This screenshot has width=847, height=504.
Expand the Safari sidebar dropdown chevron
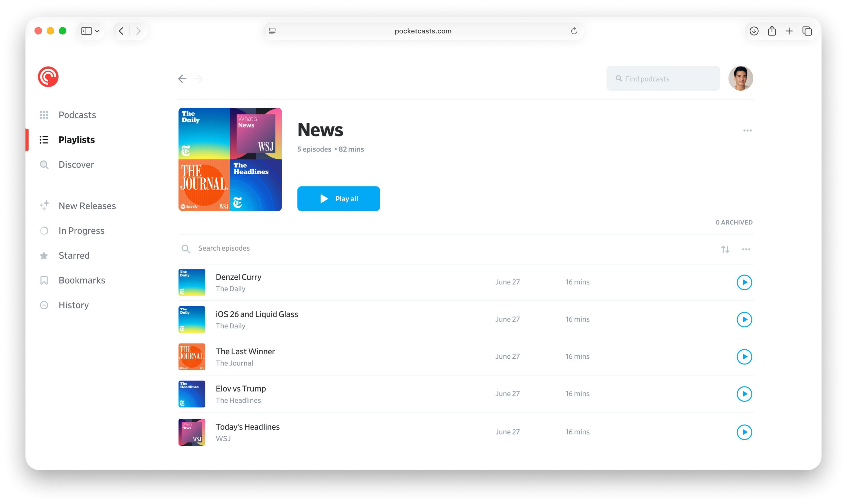coord(97,31)
